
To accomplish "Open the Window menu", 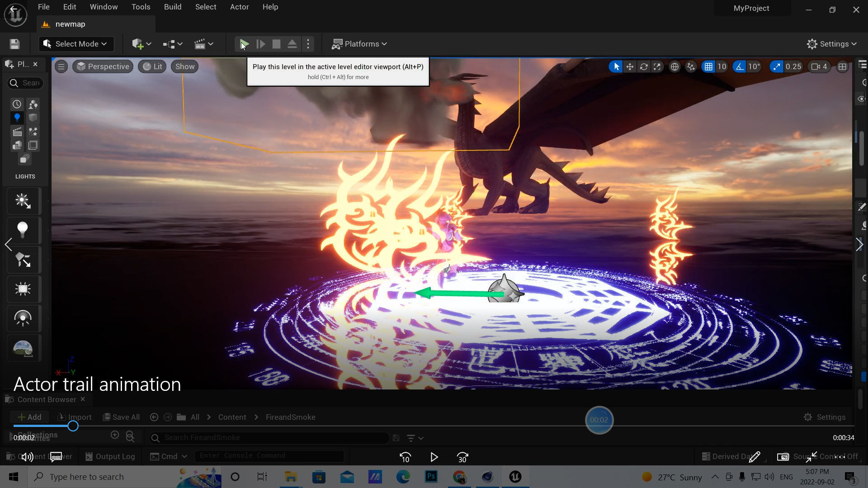I will 104,7.
